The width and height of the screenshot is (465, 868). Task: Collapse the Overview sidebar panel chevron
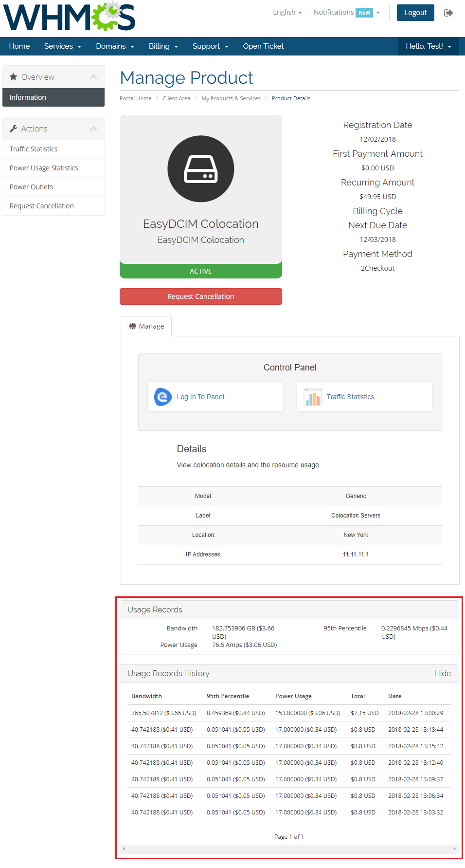pos(93,77)
